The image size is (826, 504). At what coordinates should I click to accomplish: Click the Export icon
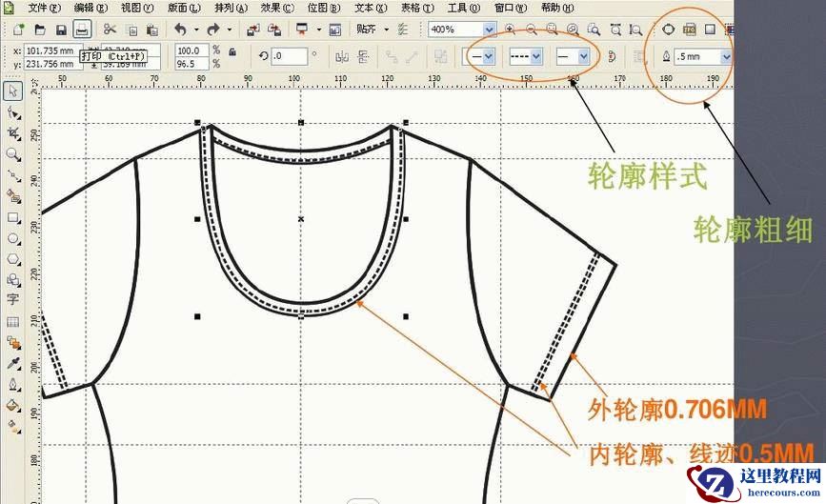click(x=274, y=30)
